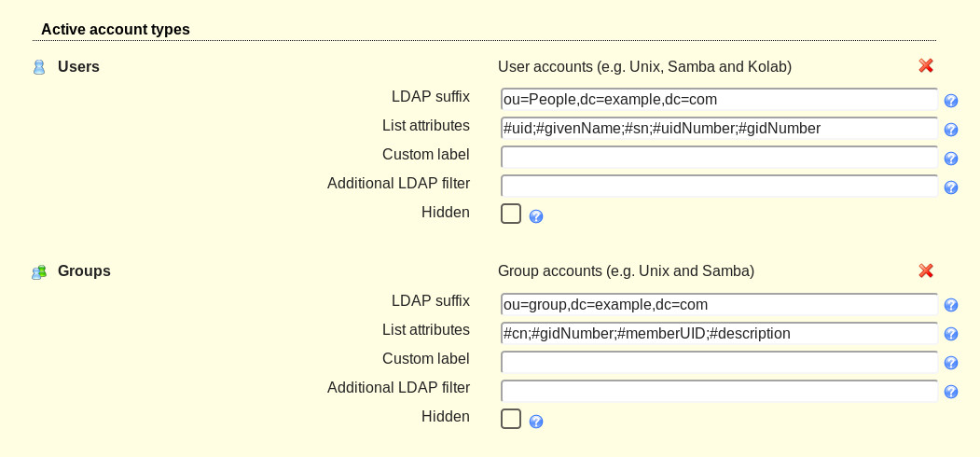Click the Groups LDAP suffix field
This screenshot has height=457, width=980.
719,304
